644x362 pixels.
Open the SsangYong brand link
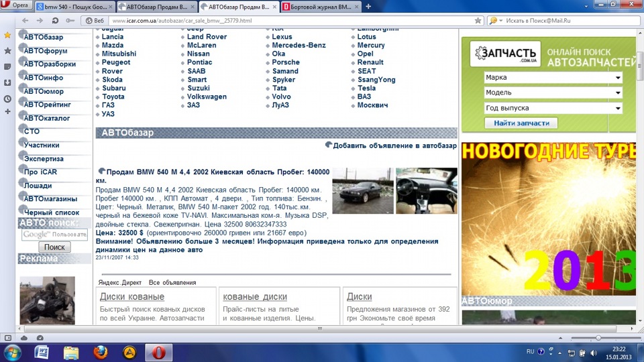click(376, 80)
